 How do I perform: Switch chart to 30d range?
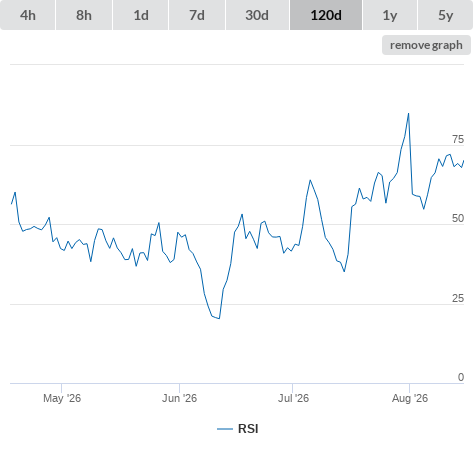[257, 15]
